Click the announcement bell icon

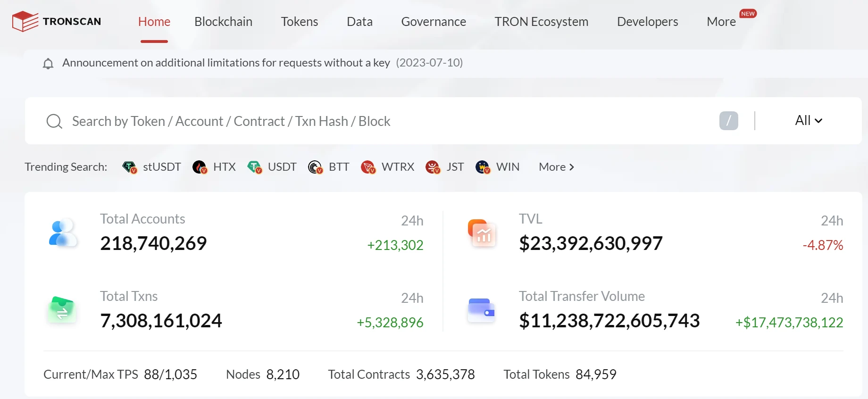[48, 64]
